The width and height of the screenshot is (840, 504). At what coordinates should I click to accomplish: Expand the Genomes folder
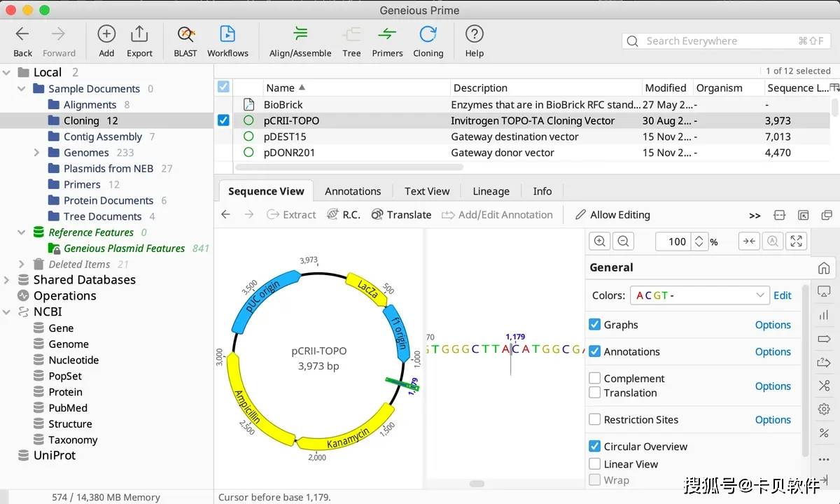[x=37, y=153]
